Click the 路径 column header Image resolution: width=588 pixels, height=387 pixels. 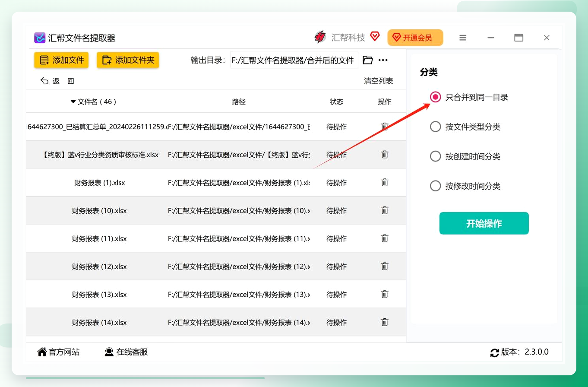click(x=239, y=102)
